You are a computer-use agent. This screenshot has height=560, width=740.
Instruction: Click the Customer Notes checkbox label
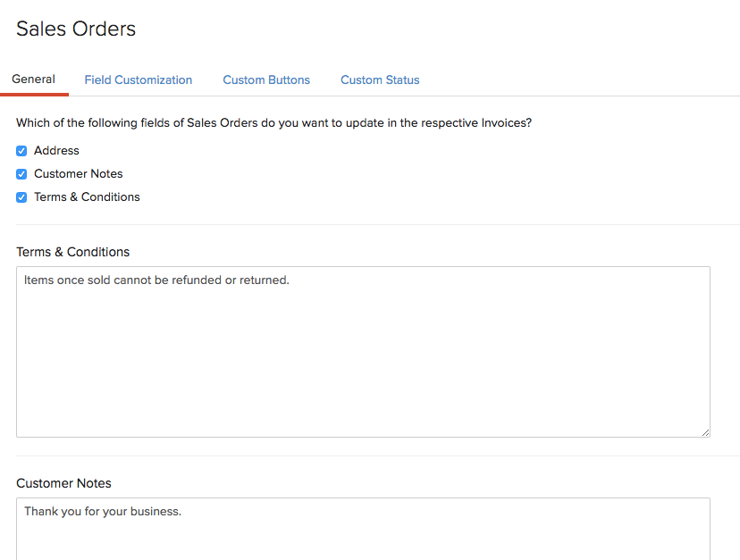[78, 174]
